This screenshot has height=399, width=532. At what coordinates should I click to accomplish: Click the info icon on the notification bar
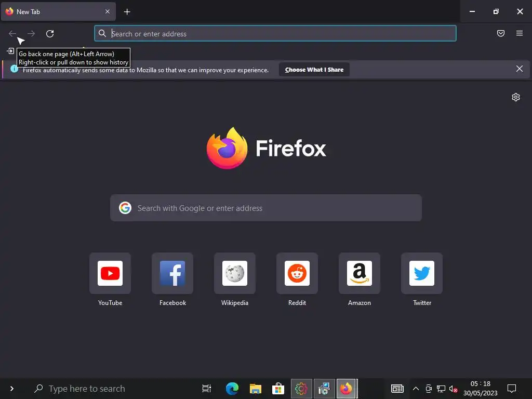pyautogui.click(x=14, y=69)
